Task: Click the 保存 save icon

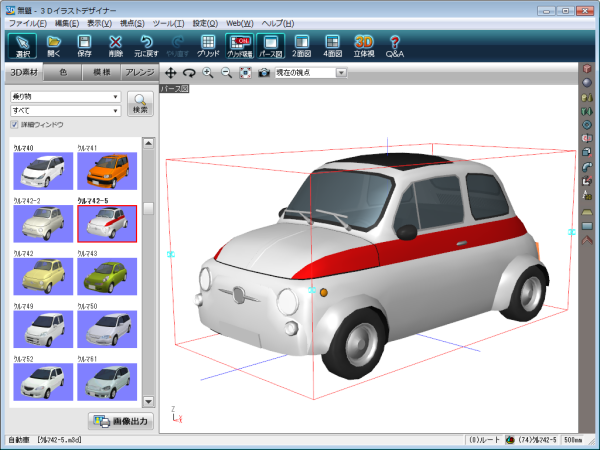Action: tap(85, 46)
